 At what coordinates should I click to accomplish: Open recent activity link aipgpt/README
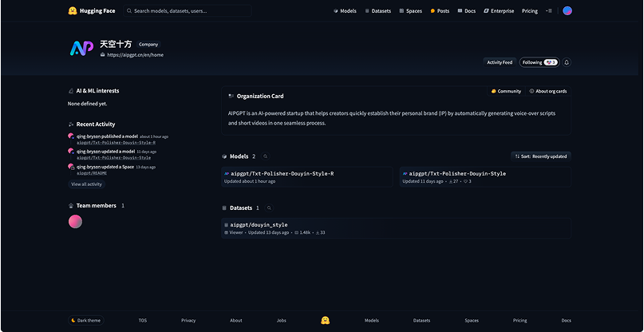tap(92, 173)
